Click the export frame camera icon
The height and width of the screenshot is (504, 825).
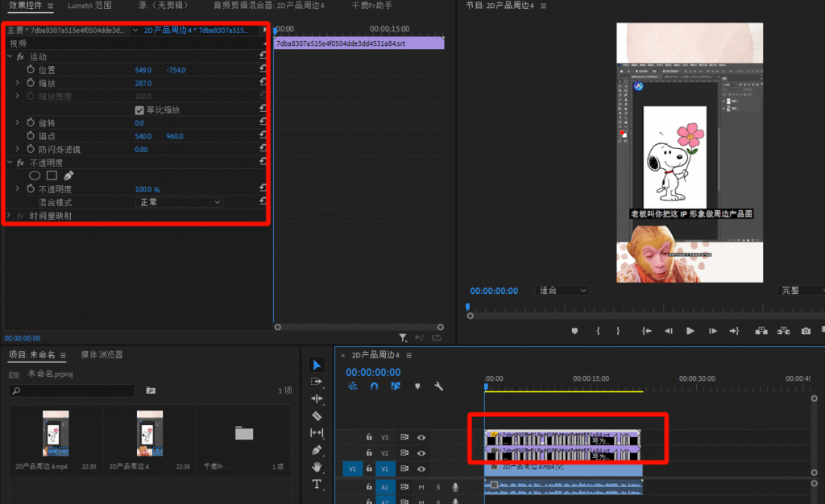coord(806,331)
